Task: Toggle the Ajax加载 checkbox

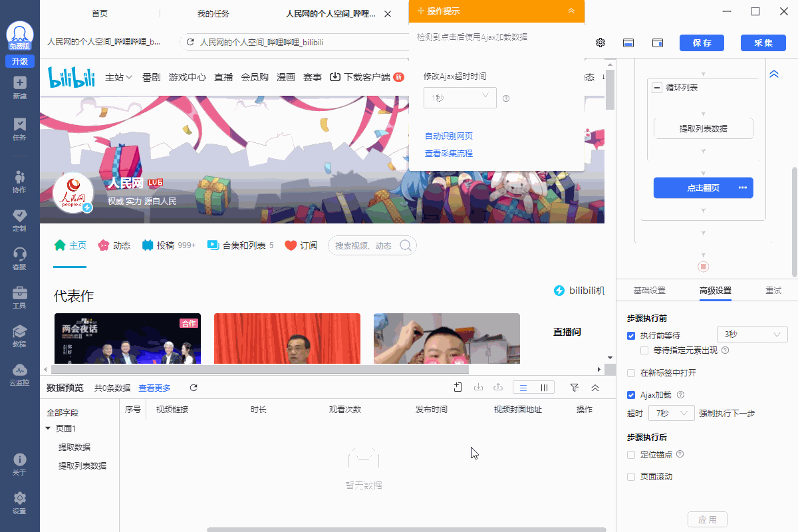Action: [x=631, y=395]
